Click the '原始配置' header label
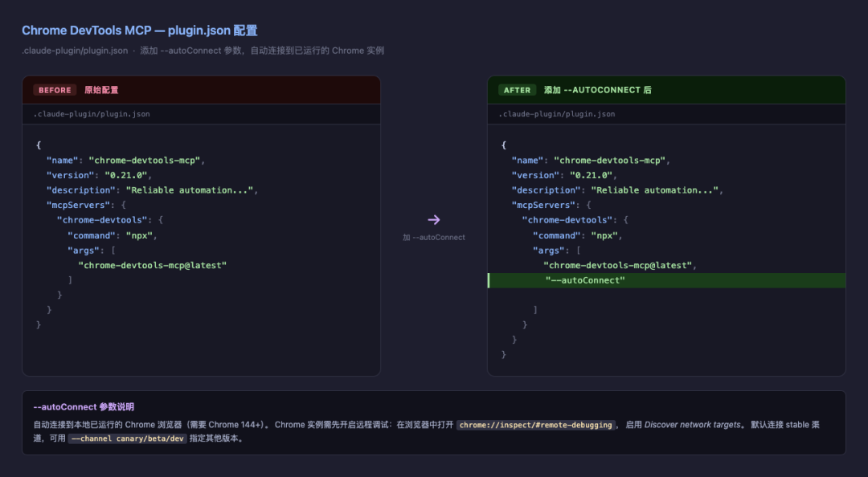This screenshot has width=868, height=477. (101, 90)
